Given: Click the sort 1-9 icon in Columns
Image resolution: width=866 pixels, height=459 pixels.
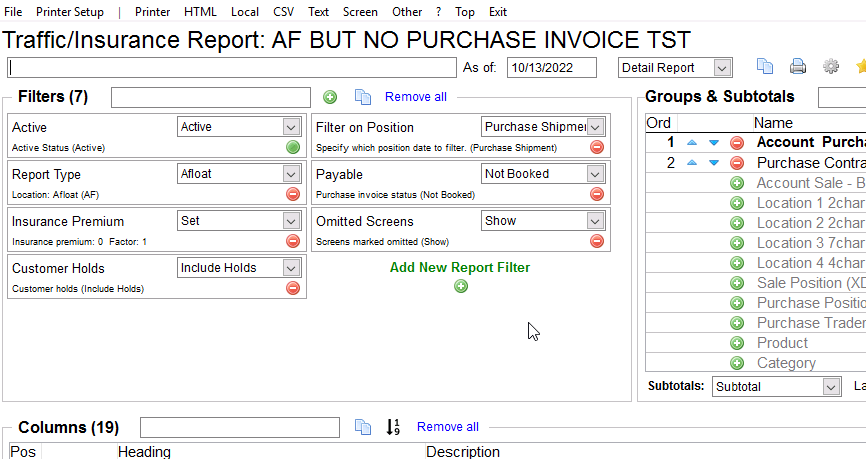Looking at the screenshot, I should point(393,427).
